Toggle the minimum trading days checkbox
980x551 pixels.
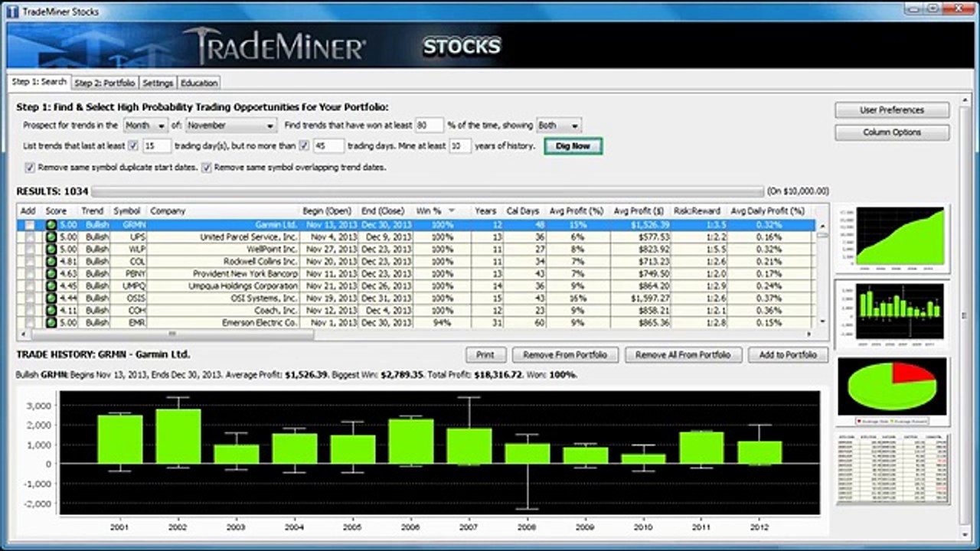point(133,145)
